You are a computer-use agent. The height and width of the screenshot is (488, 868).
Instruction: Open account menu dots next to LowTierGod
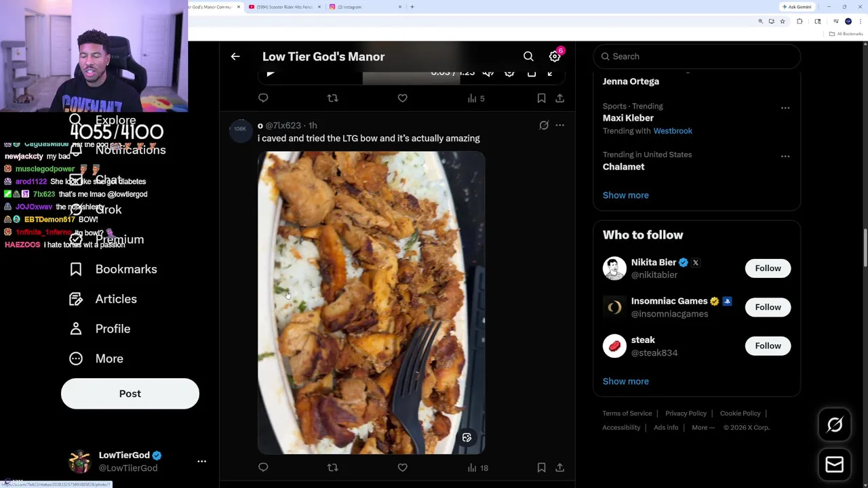(x=201, y=462)
